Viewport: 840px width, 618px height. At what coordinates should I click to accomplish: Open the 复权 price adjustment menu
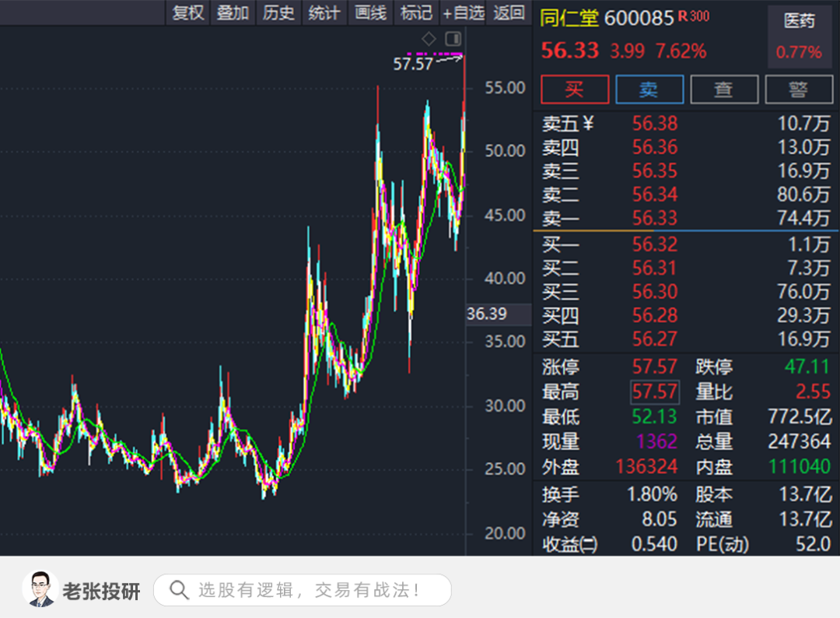point(188,12)
